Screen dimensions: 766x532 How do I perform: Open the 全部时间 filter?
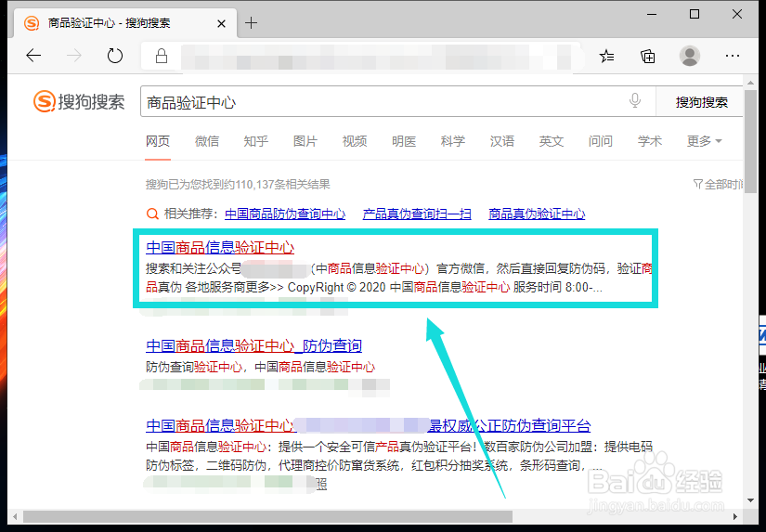718,184
